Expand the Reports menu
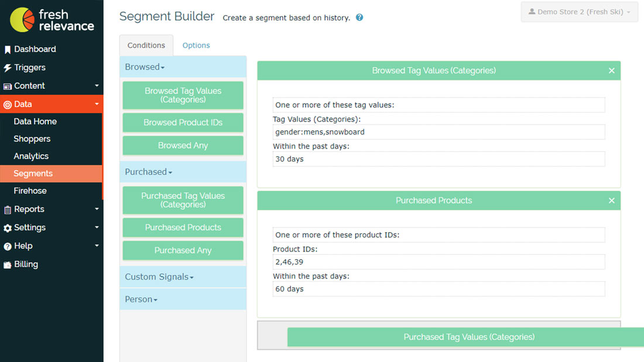 [29, 209]
